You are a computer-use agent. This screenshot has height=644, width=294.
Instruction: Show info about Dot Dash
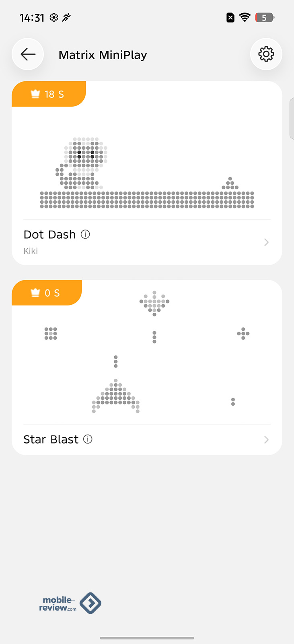click(85, 234)
